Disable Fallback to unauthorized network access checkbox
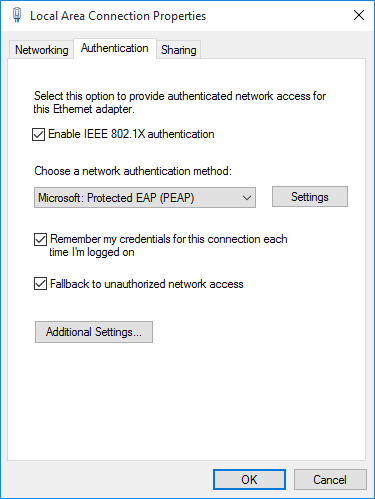Image resolution: width=375 pixels, height=499 pixels. coord(40,284)
